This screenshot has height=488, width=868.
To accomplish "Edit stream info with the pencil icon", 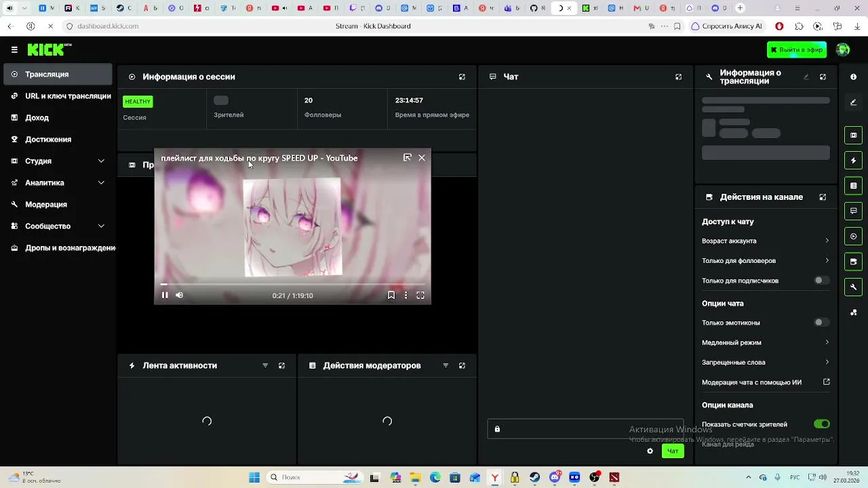I will [x=806, y=77].
